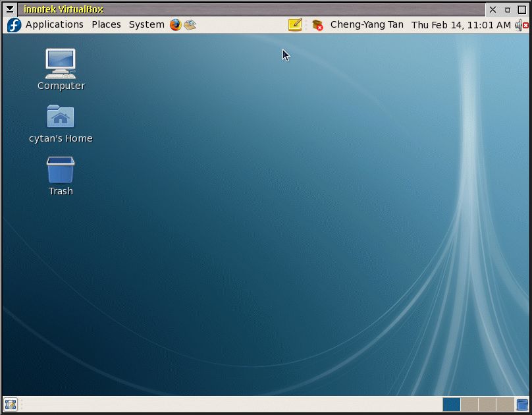Switch to the third workspace
The height and width of the screenshot is (415, 532).
pyautogui.click(x=487, y=404)
